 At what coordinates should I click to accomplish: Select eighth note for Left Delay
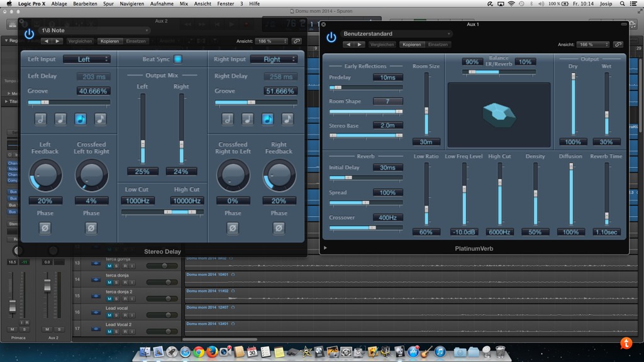[80, 119]
